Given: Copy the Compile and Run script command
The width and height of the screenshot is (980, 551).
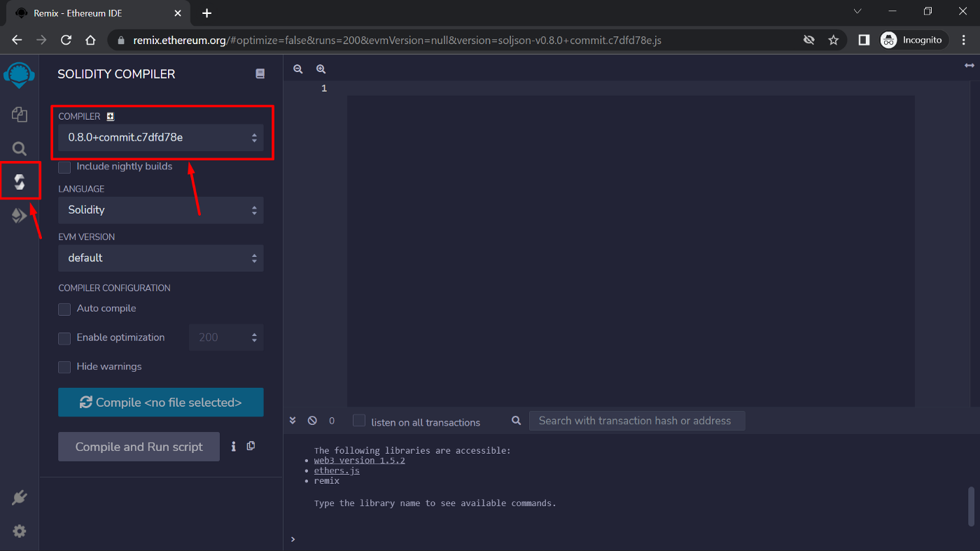Looking at the screenshot, I should point(251,445).
